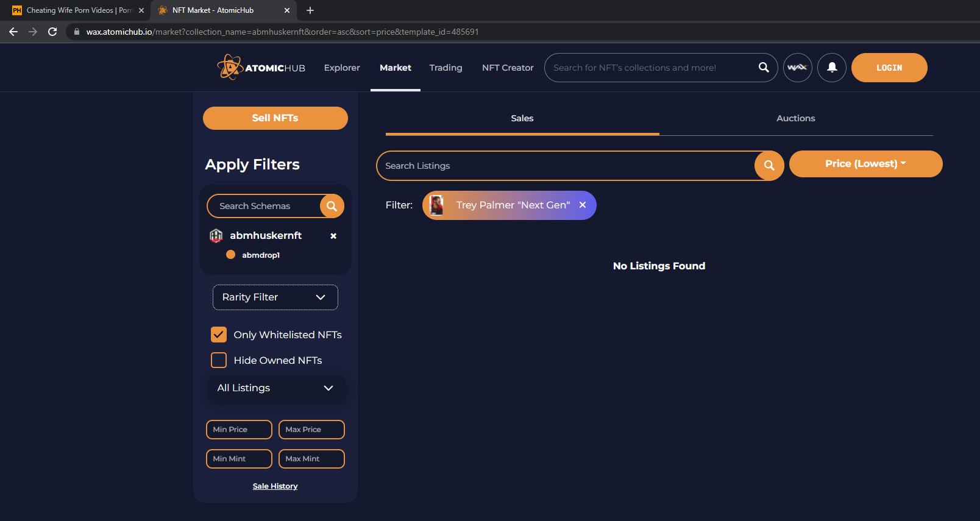The image size is (980, 521).
Task: Focus the Search Listings input field
Action: click(x=566, y=166)
